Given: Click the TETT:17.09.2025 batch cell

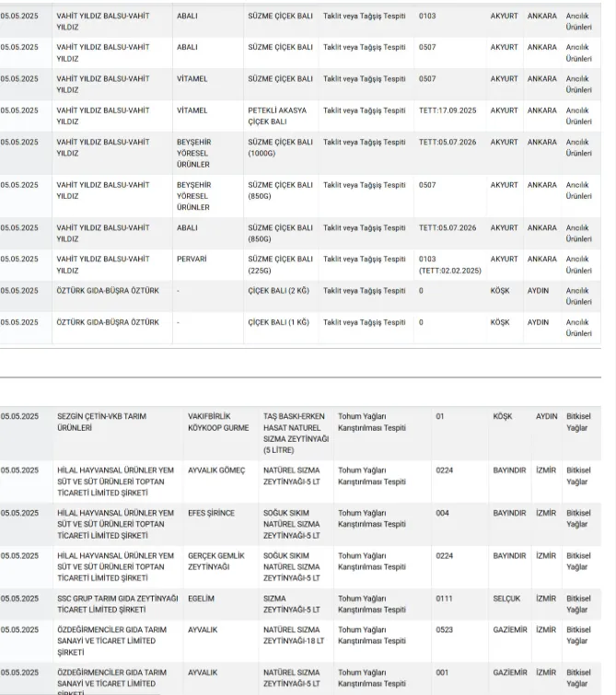Looking at the screenshot, I should click(447, 110).
